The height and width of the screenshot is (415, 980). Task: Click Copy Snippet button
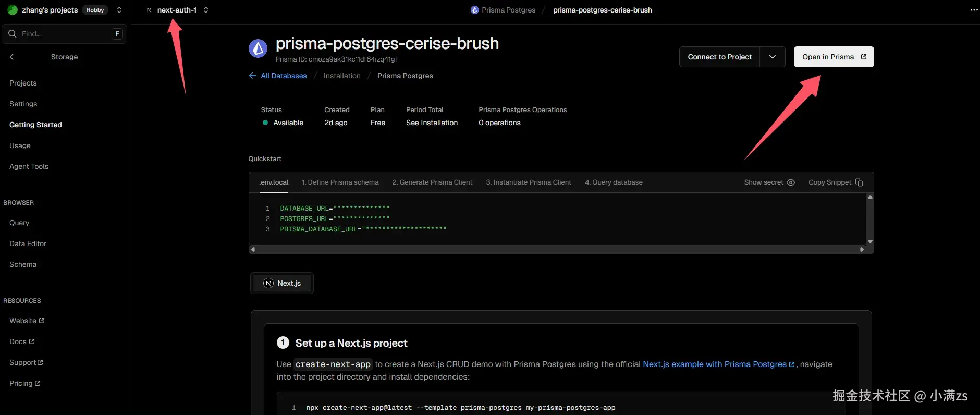coord(836,182)
